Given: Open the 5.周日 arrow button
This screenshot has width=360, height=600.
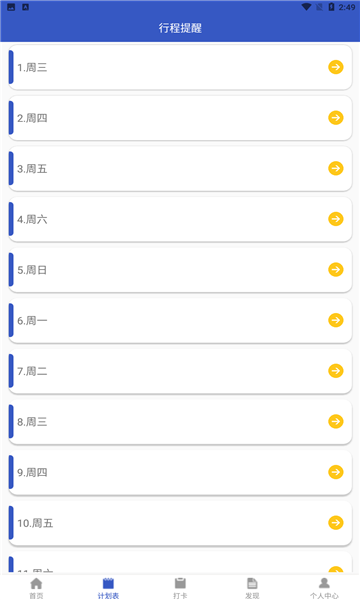Looking at the screenshot, I should coord(336,270).
